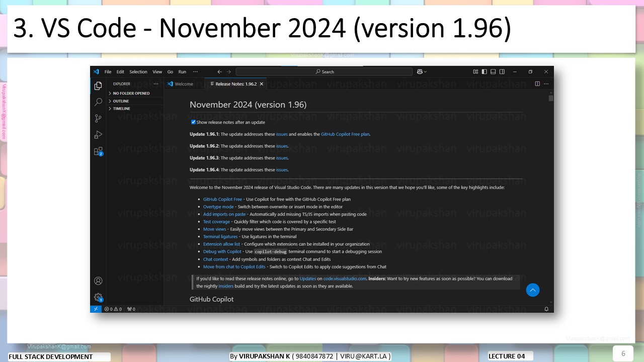The height and width of the screenshot is (362, 644).
Task: Click the VS Code logo in title bar
Action: tap(96, 72)
